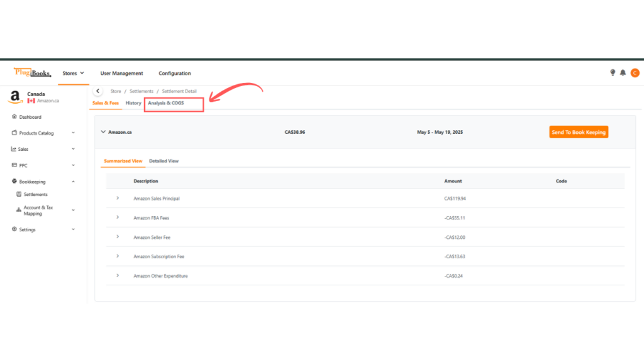This screenshot has width=644, height=362.
Task: Expand the Amazon Other Expenditure row
Action: click(x=118, y=275)
